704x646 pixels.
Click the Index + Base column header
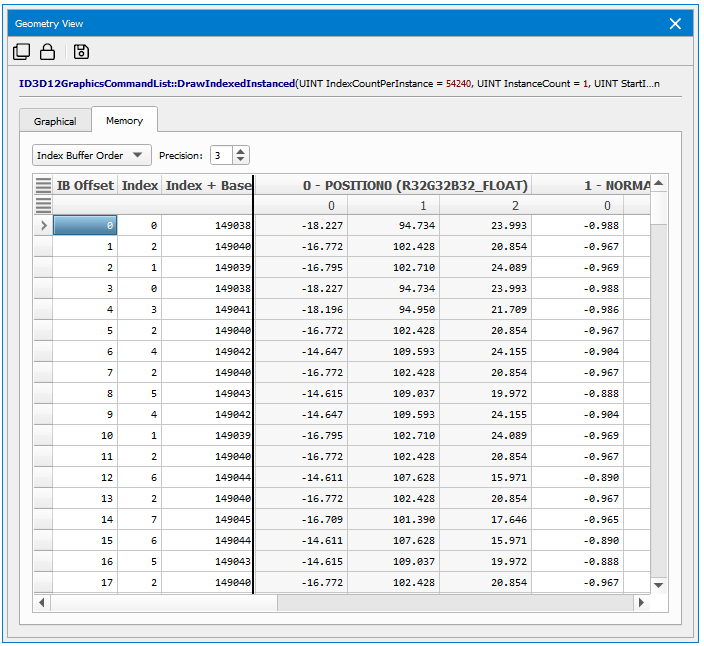click(x=208, y=185)
